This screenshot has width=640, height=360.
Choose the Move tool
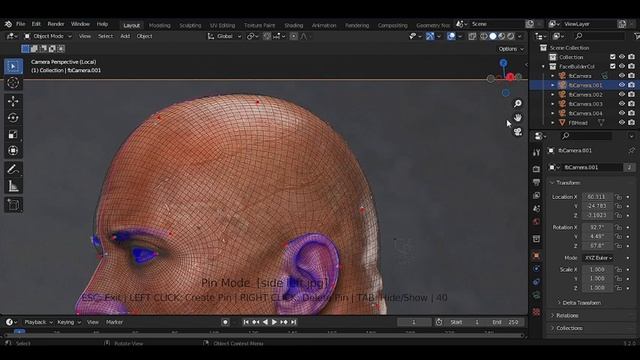click(x=13, y=101)
